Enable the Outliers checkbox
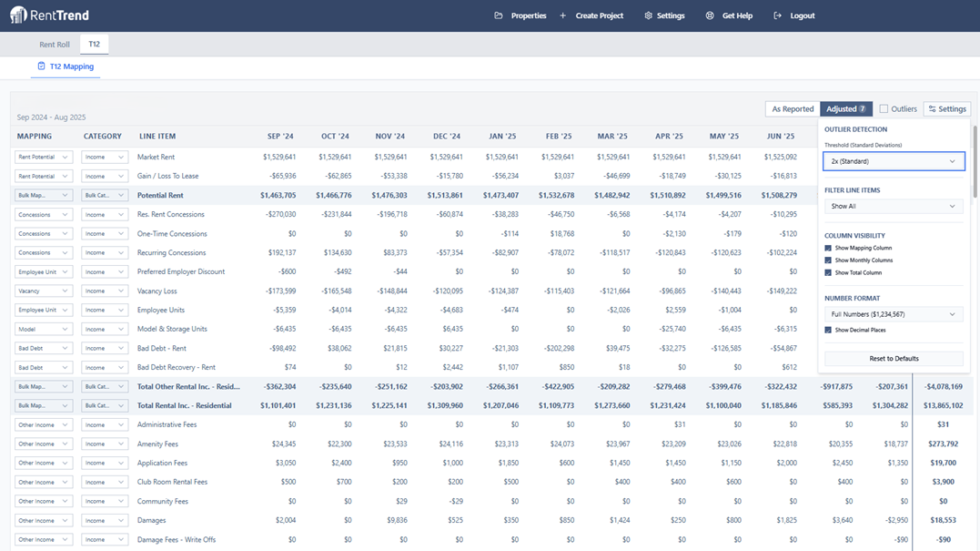980x551 pixels. coord(884,109)
